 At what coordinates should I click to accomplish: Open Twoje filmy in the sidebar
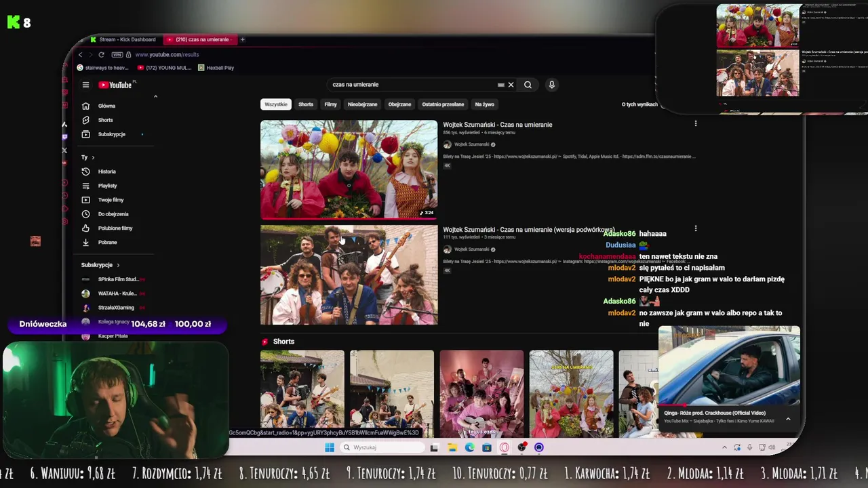coord(111,200)
